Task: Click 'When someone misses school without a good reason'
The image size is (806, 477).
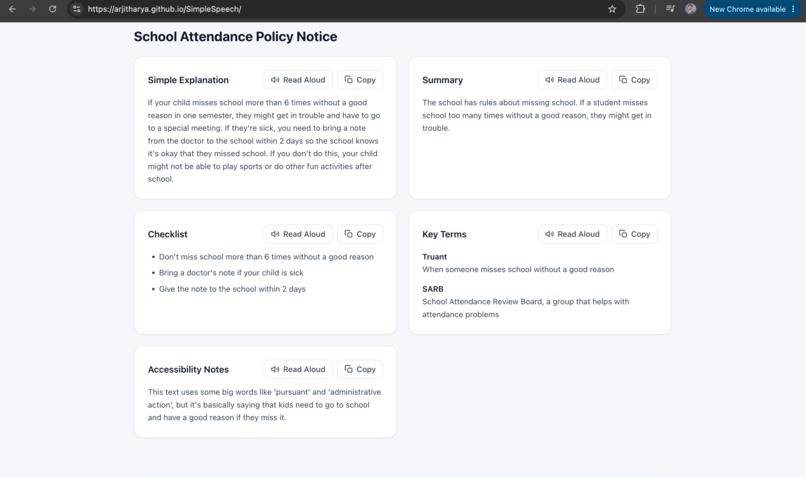Action: (x=518, y=269)
